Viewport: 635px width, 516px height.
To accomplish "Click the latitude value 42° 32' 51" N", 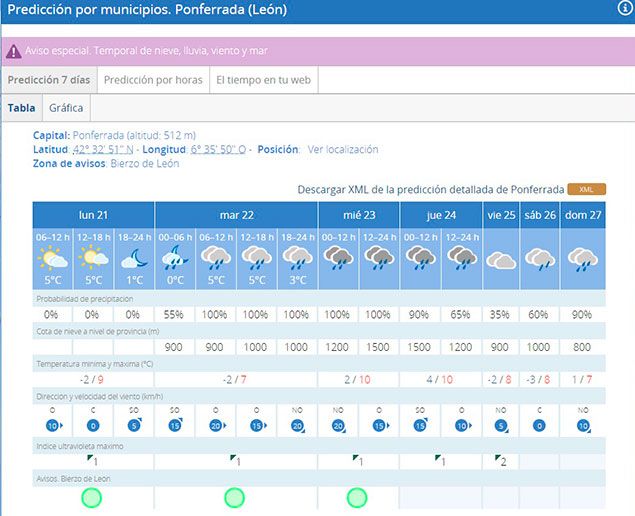I will coord(104,149).
